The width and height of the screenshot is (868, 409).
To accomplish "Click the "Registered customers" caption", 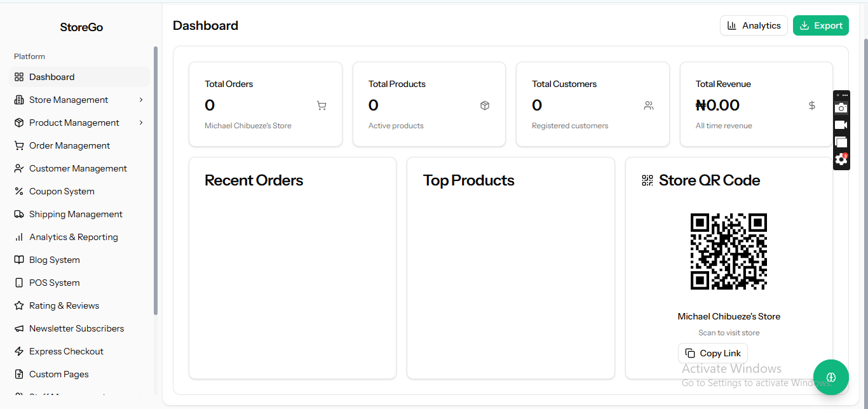I will 570,126.
